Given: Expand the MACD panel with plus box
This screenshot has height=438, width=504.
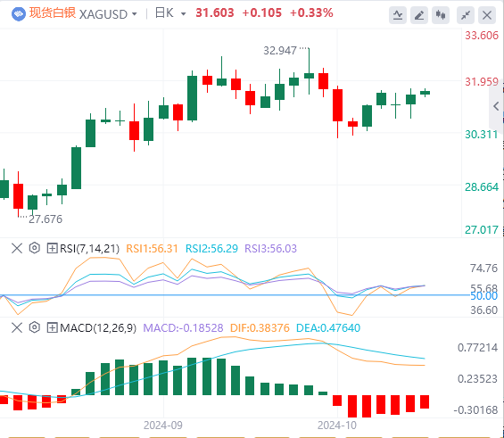Looking at the screenshot, I should (52, 327).
